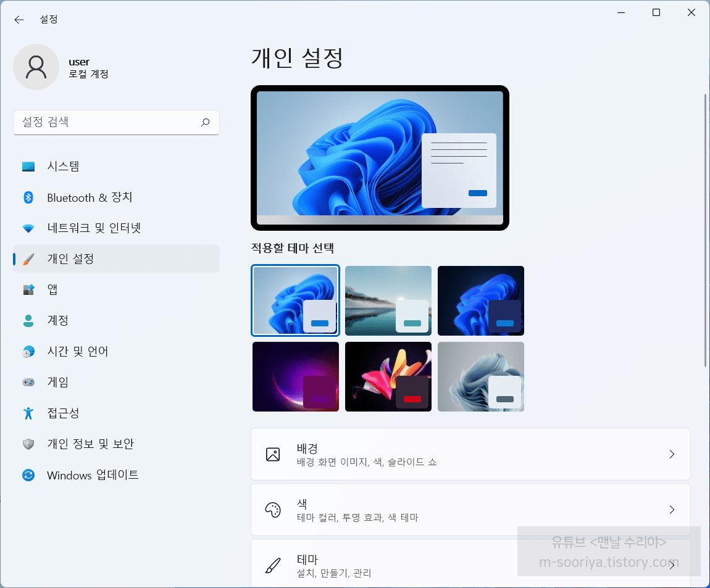Click the 시간 및 언어 globe clock icon
This screenshot has width=710, height=588.
28,351
